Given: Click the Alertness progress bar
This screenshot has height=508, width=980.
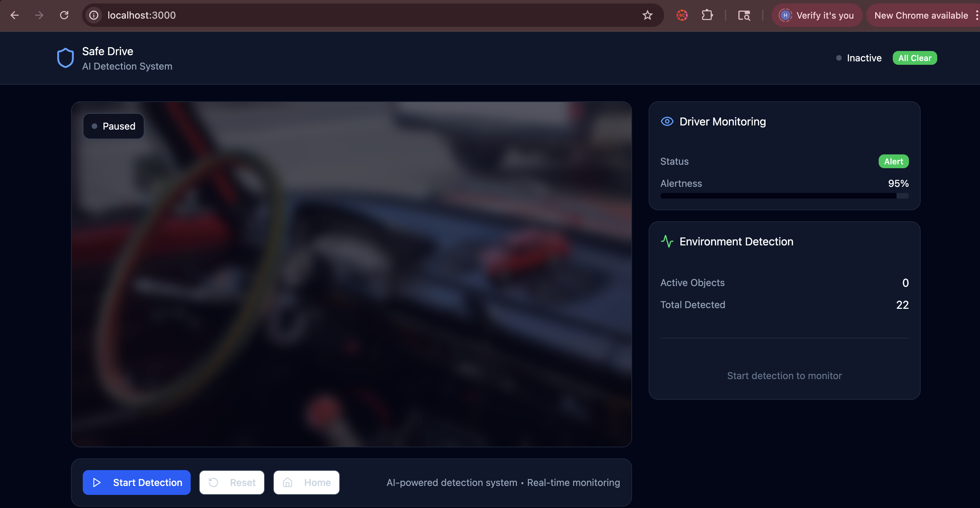Looking at the screenshot, I should [784, 196].
